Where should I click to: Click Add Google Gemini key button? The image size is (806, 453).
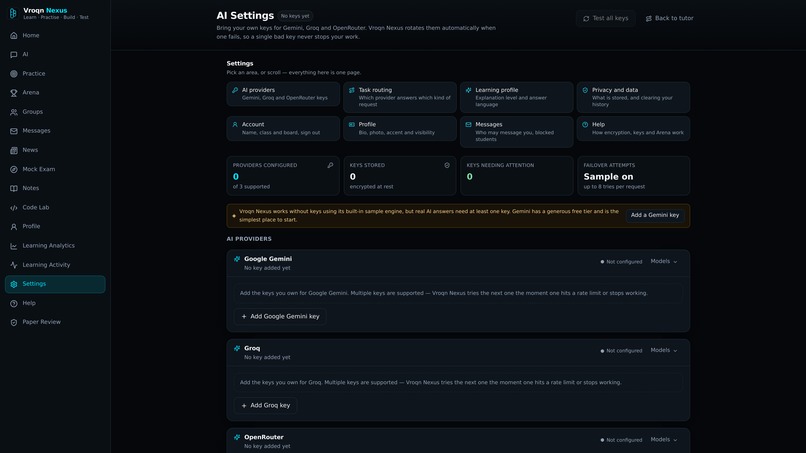pyautogui.click(x=280, y=317)
